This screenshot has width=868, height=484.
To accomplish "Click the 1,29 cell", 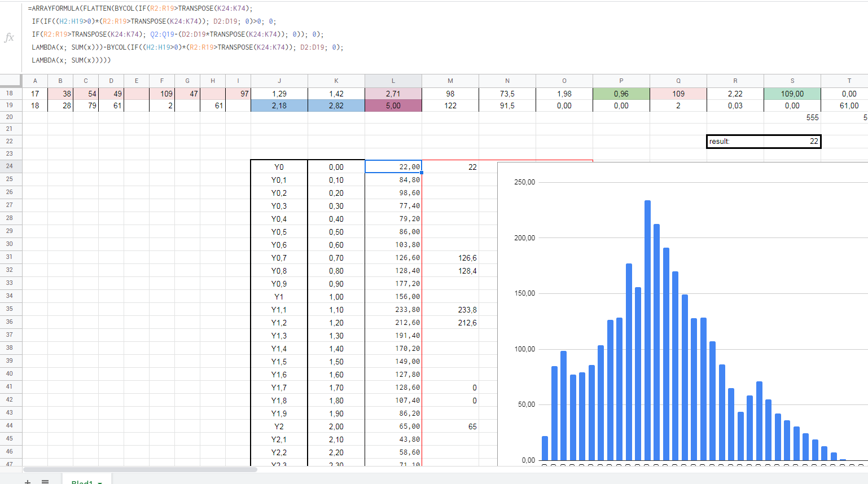I will (x=279, y=94).
